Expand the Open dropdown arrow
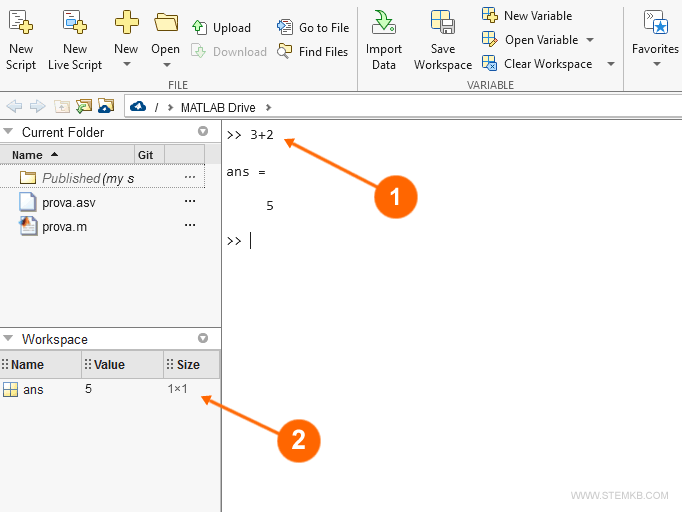The height and width of the screenshot is (514, 682). [166, 65]
